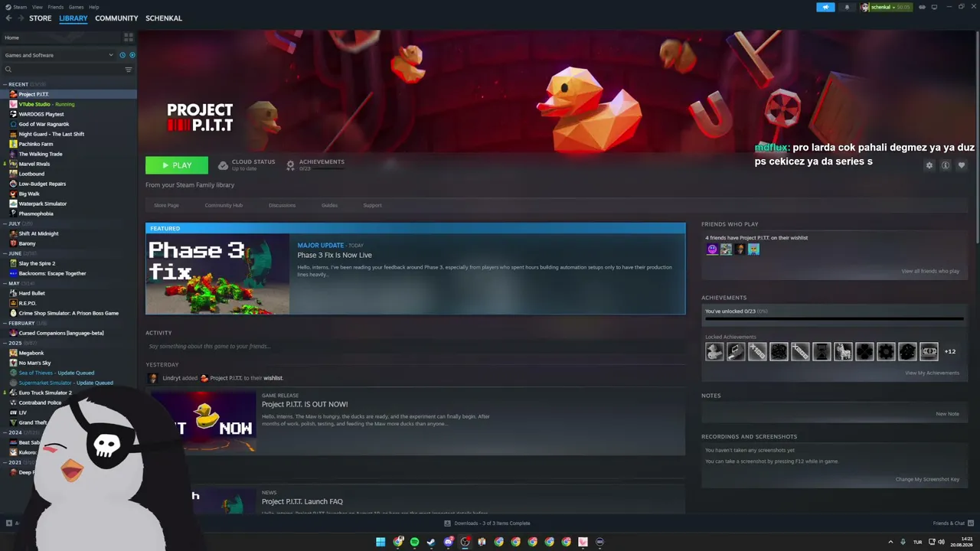View the game achievements gear icon
The image size is (980, 551).
point(290,165)
